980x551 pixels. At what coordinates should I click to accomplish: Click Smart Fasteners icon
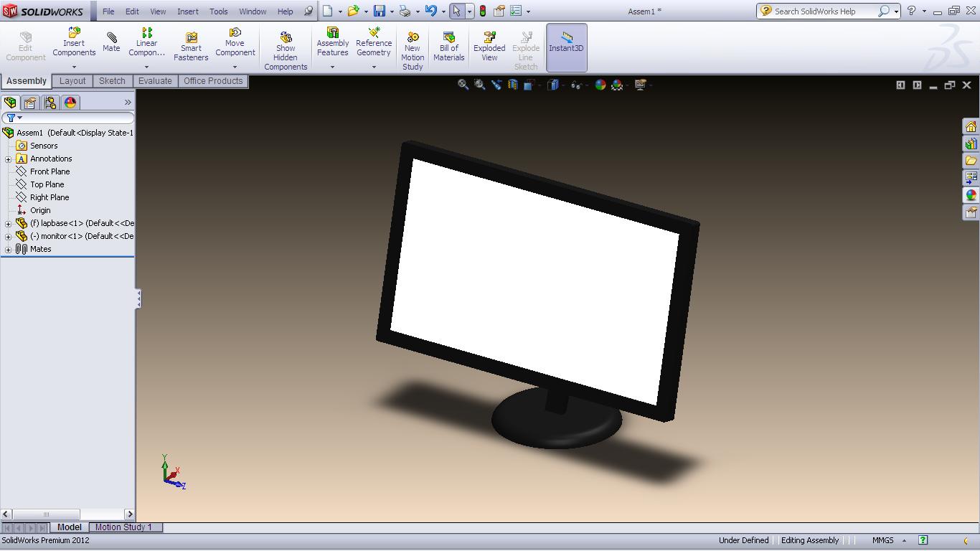click(x=191, y=47)
